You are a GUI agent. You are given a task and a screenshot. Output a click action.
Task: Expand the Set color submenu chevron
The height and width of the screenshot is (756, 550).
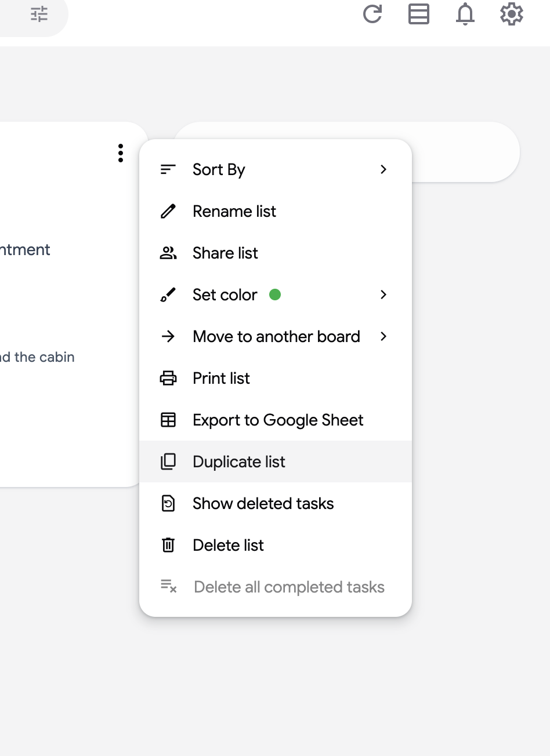pos(383,295)
